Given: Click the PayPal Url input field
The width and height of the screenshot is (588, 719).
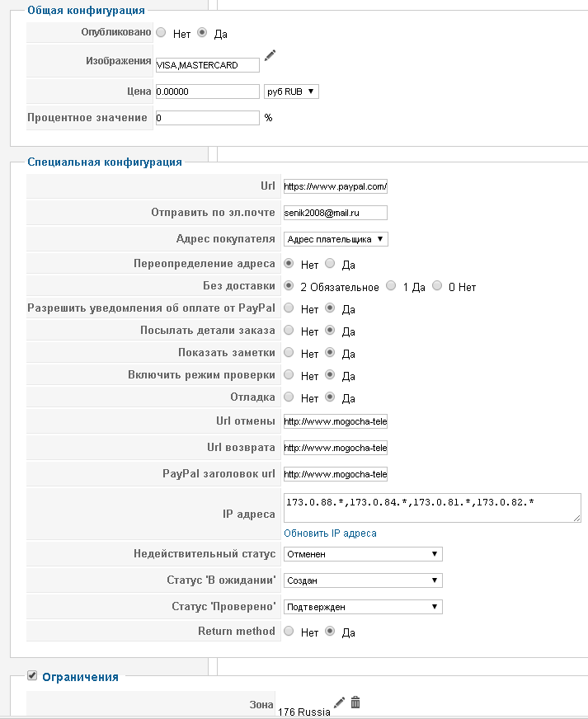Looking at the screenshot, I should 335,186.
